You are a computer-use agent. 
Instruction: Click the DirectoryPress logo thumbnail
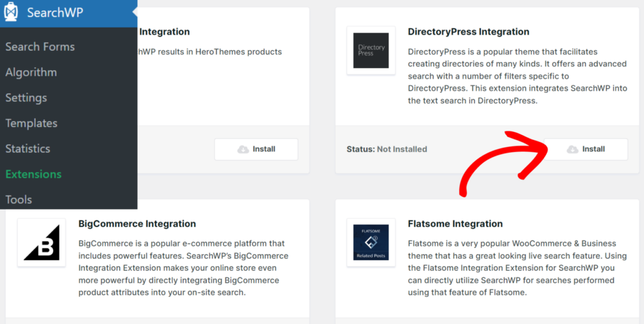tap(371, 51)
